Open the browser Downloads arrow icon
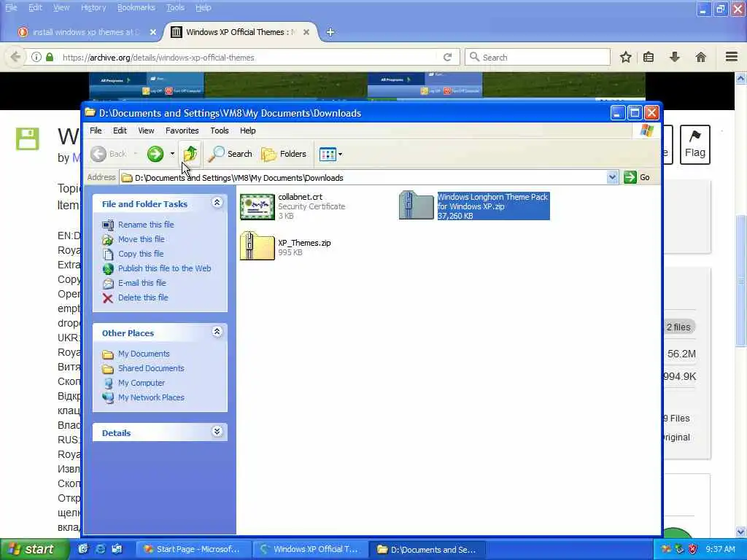747x560 pixels. [x=675, y=57]
